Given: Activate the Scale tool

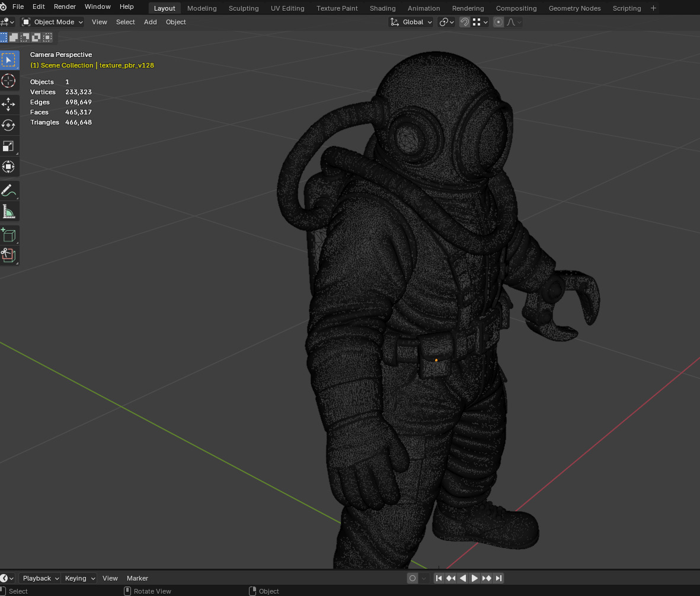Looking at the screenshot, I should pyautogui.click(x=9, y=146).
